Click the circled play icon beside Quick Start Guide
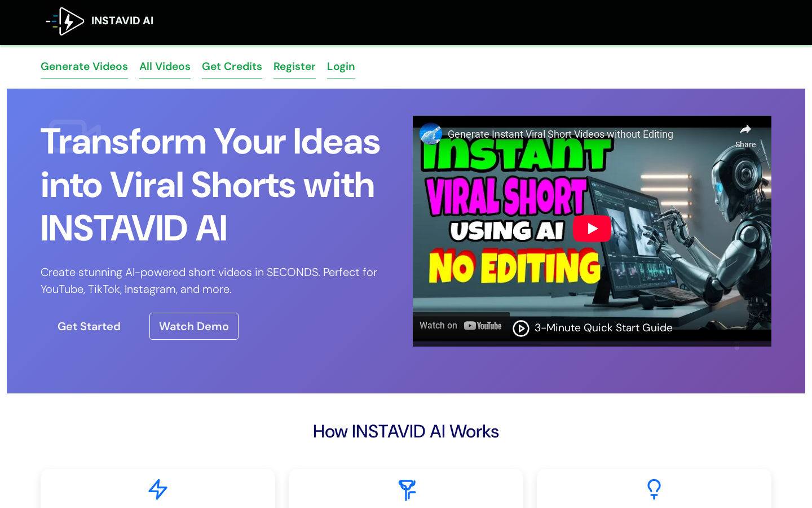812x508 pixels. tap(521, 328)
